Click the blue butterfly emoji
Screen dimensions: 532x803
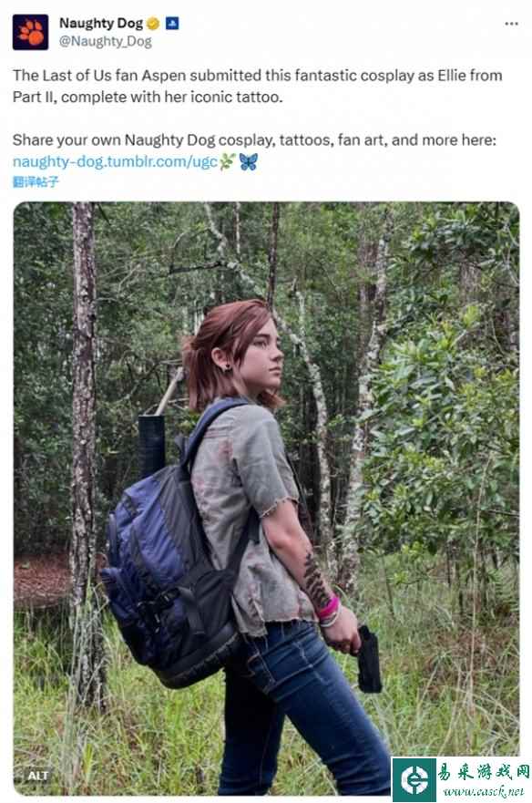pos(249,162)
